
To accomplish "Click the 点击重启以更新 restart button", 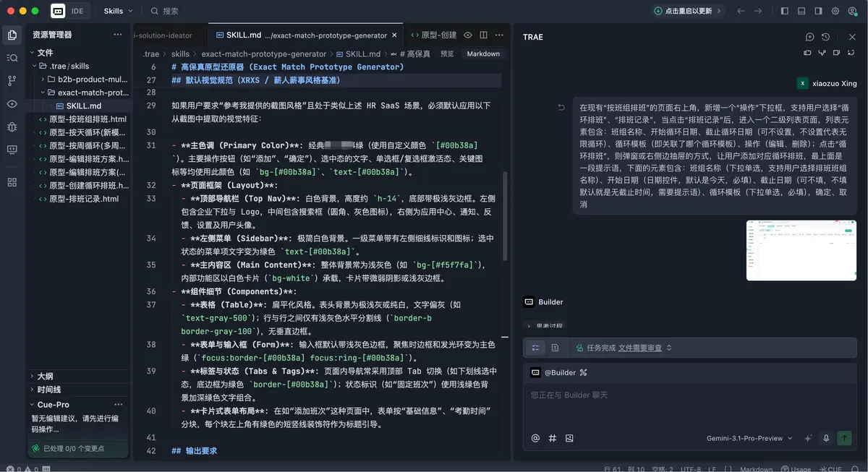I will coord(683,12).
